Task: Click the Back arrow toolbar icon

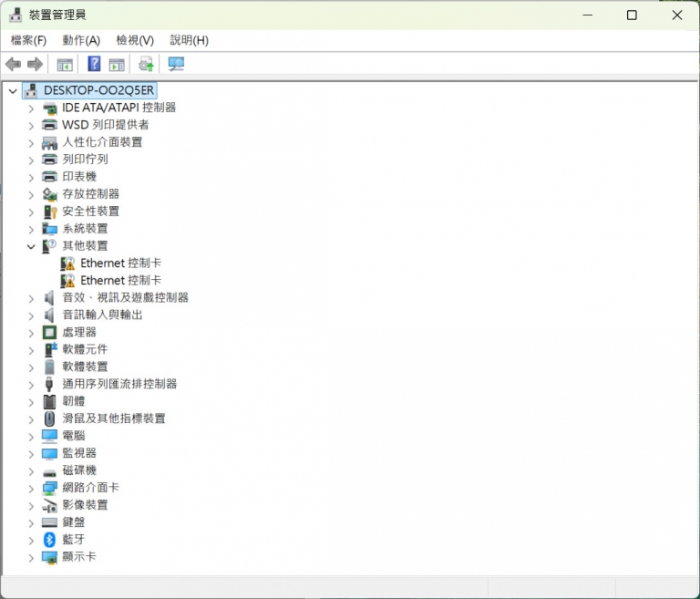Action: [x=14, y=65]
